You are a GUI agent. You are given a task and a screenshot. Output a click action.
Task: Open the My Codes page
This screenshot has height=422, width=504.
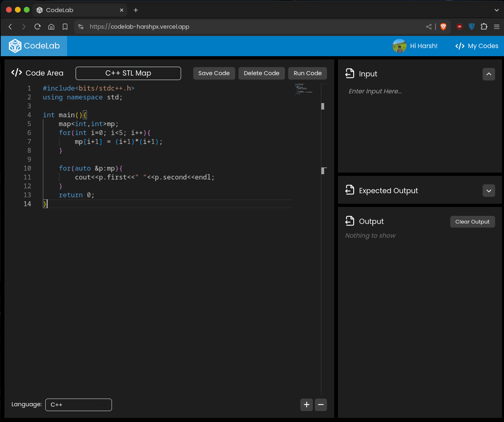click(477, 46)
